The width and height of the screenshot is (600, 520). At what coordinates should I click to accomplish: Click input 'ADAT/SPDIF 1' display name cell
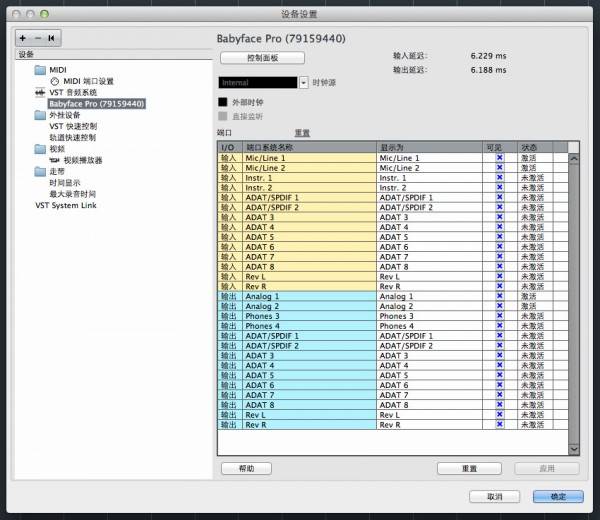tap(429, 198)
